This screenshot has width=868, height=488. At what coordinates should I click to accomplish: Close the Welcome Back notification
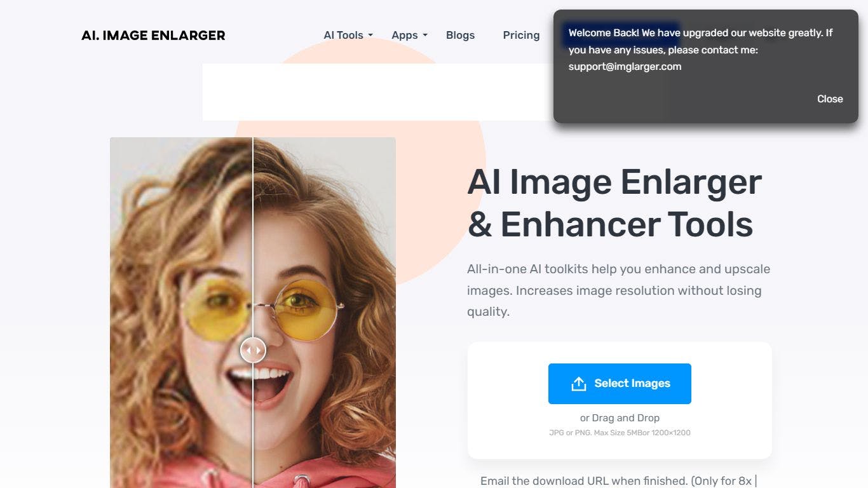click(829, 99)
